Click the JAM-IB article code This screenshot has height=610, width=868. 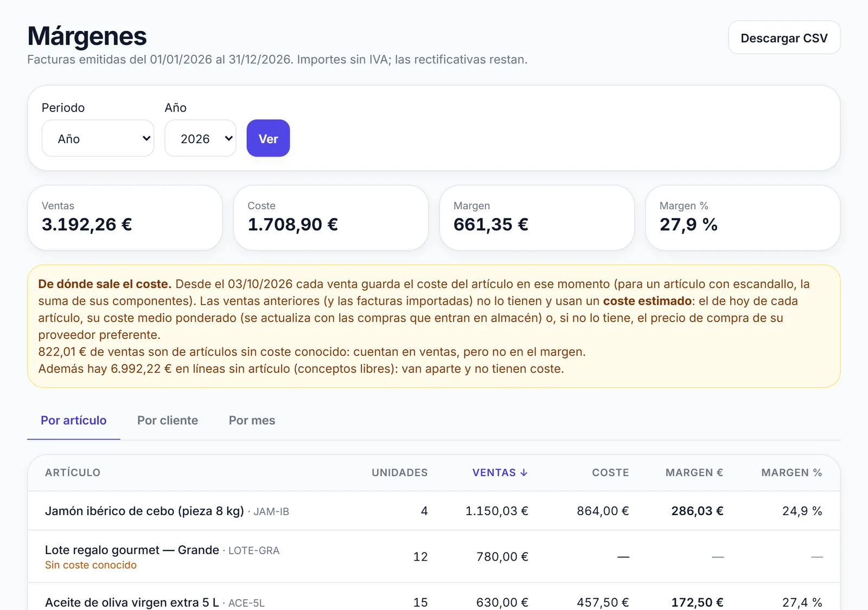(x=271, y=511)
